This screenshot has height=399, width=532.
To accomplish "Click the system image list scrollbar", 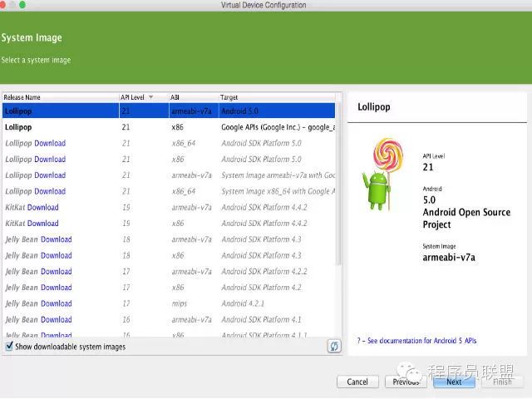I will (x=338, y=183).
